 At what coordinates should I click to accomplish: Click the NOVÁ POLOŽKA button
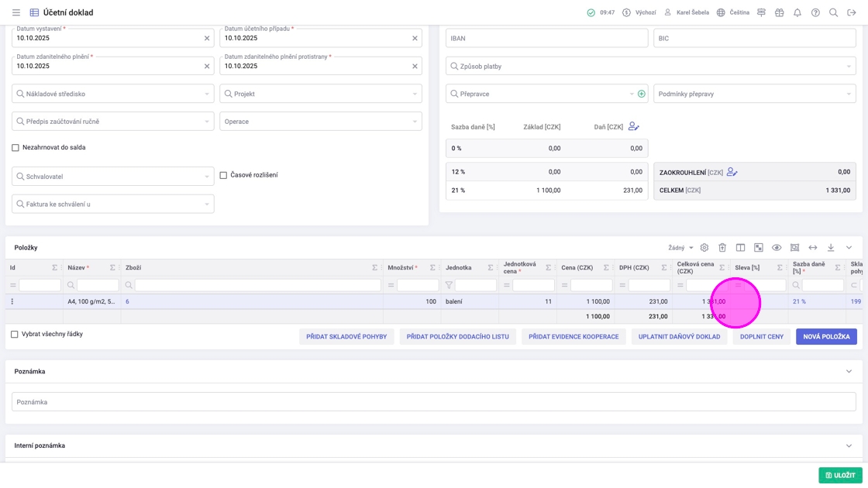point(826,337)
